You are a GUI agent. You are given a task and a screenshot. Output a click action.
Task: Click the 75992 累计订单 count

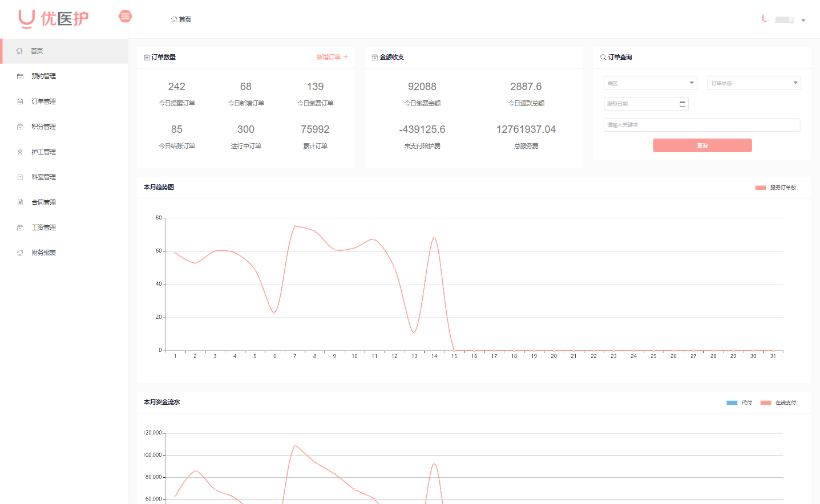pyautogui.click(x=315, y=129)
